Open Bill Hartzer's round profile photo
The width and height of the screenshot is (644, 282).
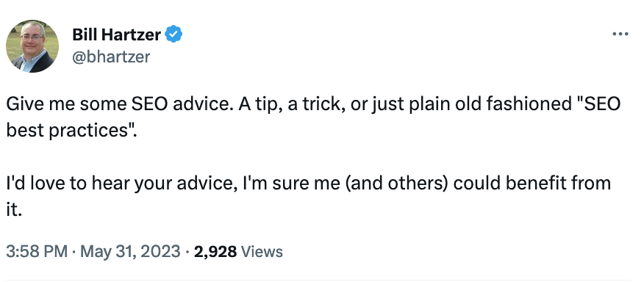[x=32, y=46]
